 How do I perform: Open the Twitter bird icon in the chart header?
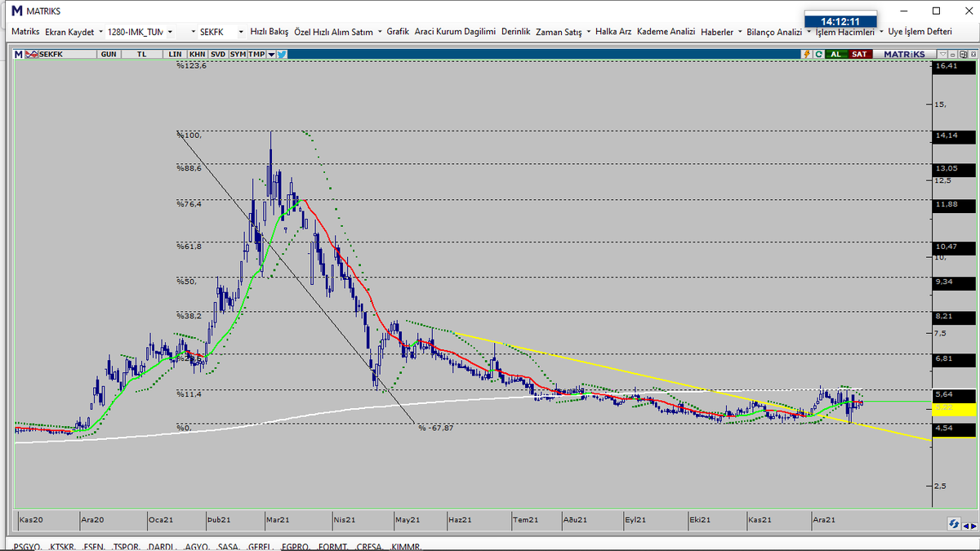point(282,54)
